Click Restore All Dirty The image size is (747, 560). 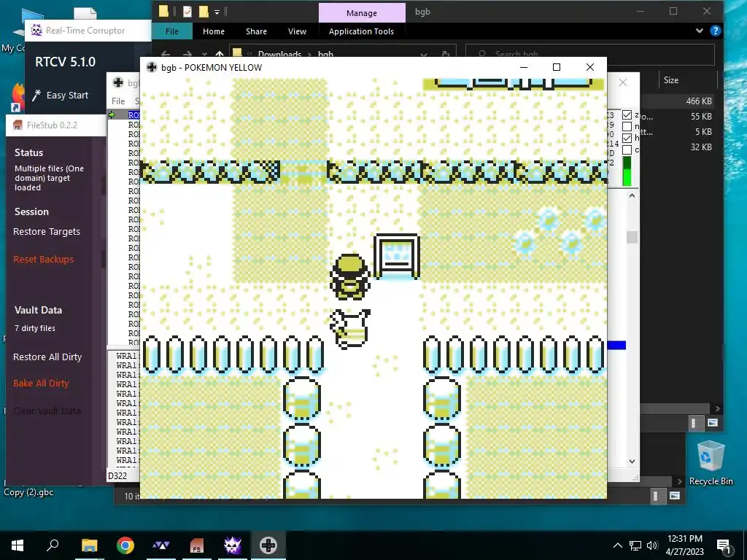click(x=47, y=357)
